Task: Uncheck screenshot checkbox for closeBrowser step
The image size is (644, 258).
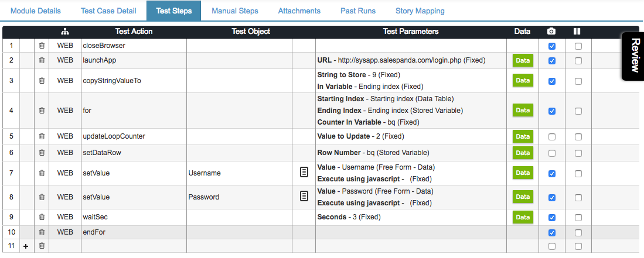Action: click(x=552, y=46)
